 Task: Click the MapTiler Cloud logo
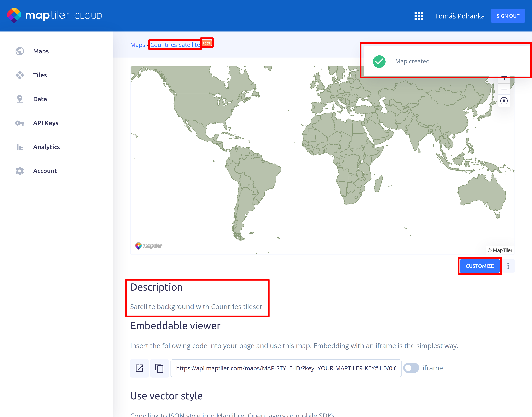pos(54,16)
